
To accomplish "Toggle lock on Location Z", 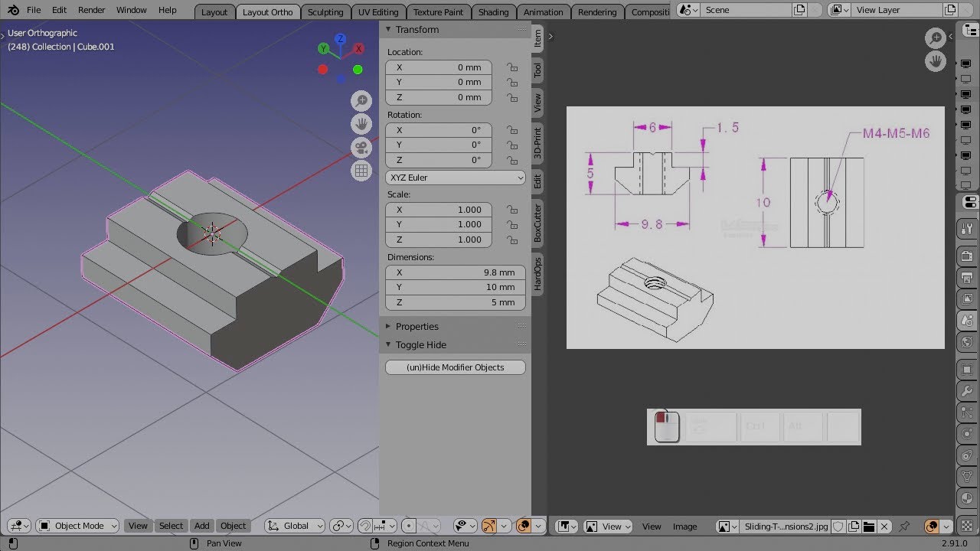I will (x=512, y=97).
